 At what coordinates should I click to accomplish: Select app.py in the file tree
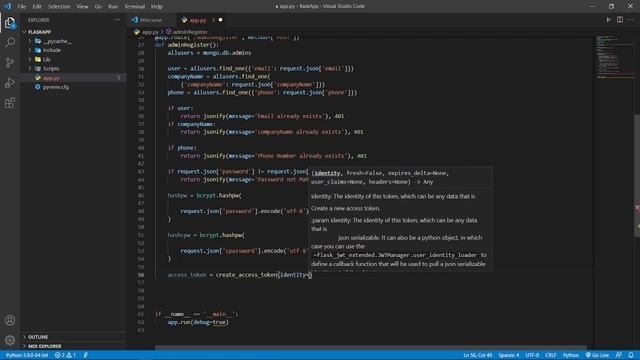point(73,78)
